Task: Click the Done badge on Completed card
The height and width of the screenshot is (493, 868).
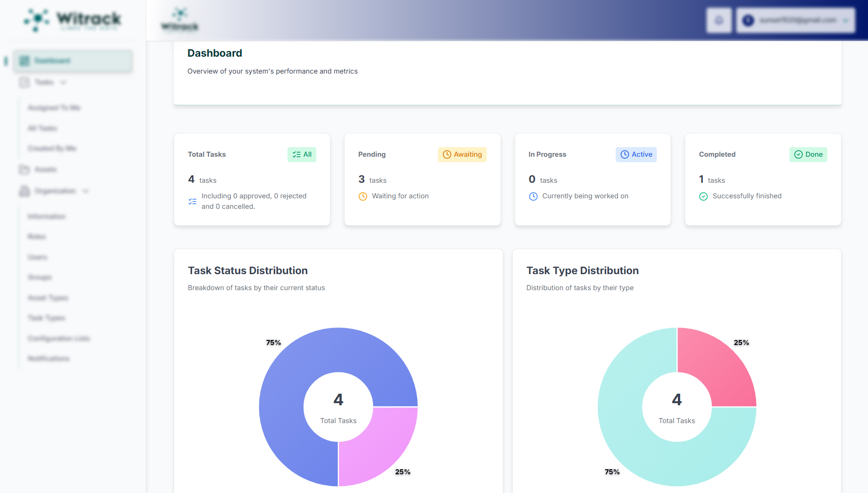Action: [x=808, y=154]
